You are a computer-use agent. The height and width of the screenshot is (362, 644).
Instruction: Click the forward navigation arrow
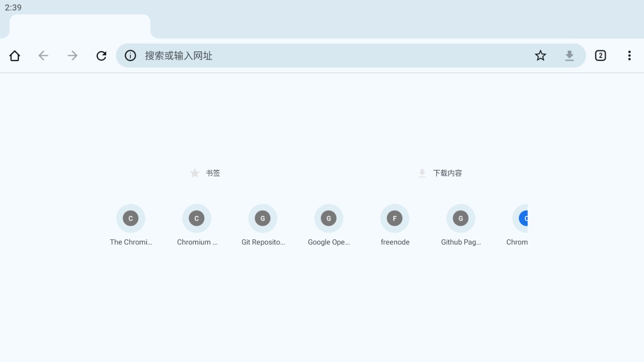tap(72, 56)
